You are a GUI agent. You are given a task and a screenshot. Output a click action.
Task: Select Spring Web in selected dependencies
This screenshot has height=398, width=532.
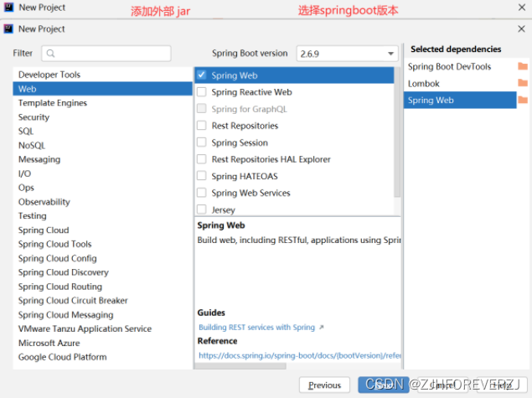pos(460,100)
